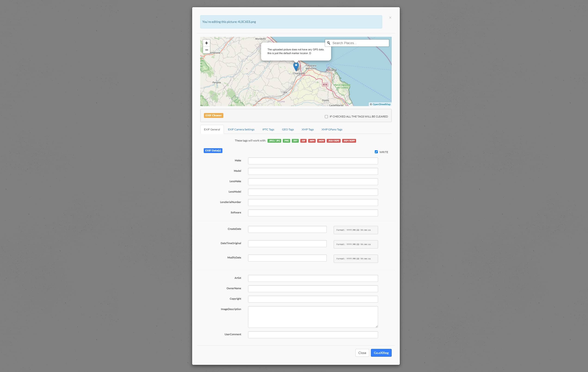
Task: Focus the LensModel input
Action: click(313, 192)
